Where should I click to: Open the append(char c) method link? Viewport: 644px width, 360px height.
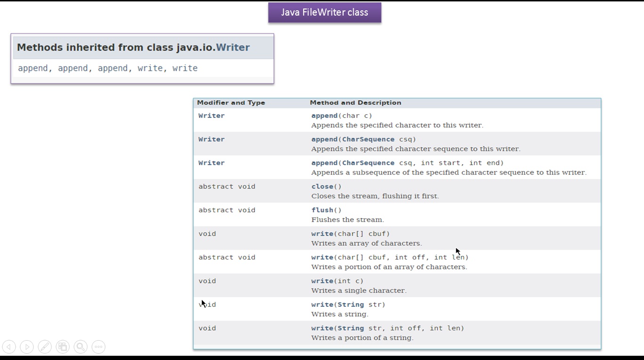324,116
